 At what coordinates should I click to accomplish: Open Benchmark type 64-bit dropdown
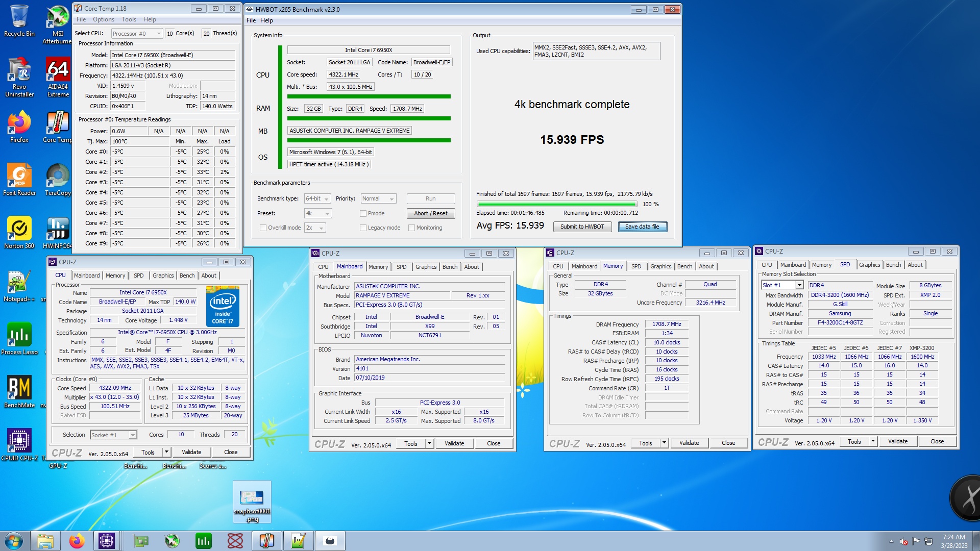317,199
